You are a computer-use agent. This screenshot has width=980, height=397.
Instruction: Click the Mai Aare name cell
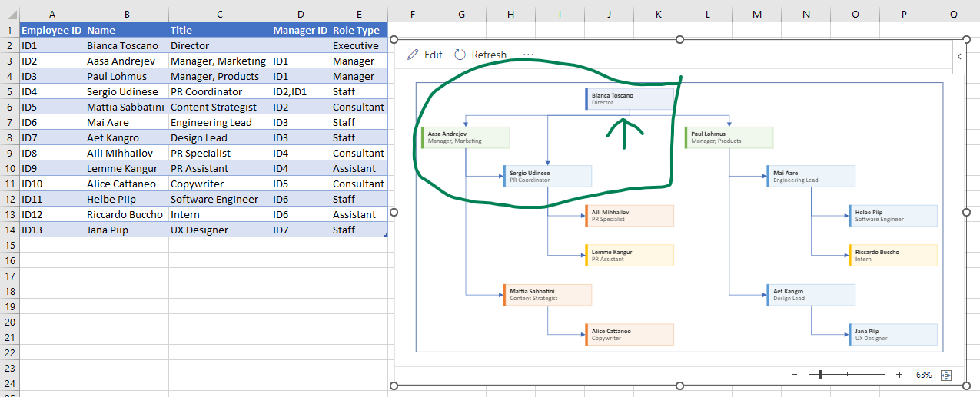(126, 122)
